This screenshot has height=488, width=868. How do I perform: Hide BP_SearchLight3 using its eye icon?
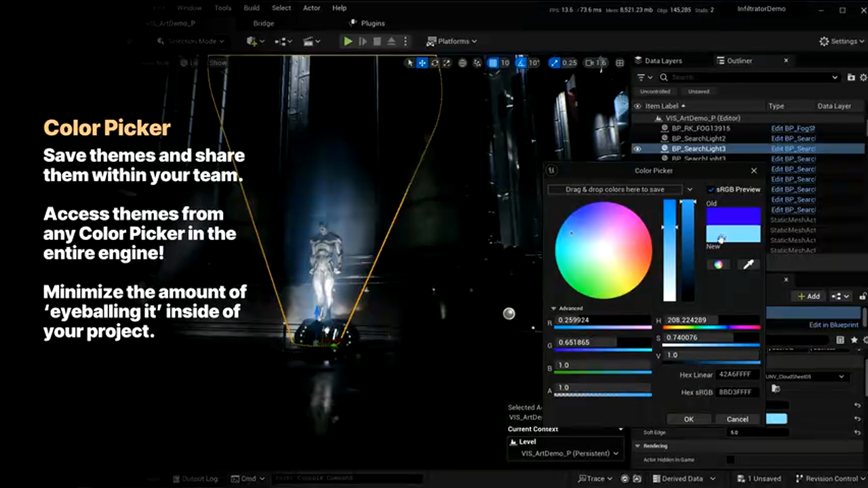click(x=637, y=148)
